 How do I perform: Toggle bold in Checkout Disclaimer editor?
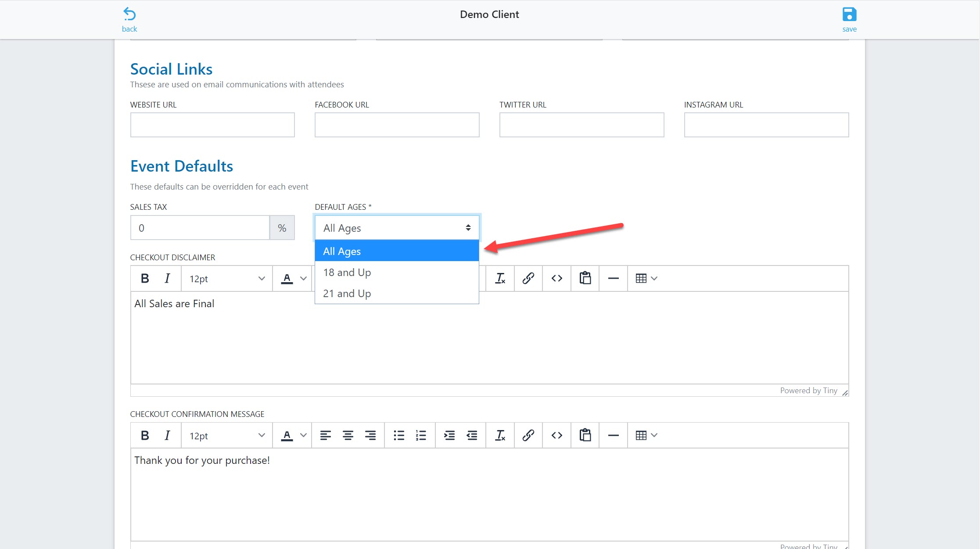(145, 278)
